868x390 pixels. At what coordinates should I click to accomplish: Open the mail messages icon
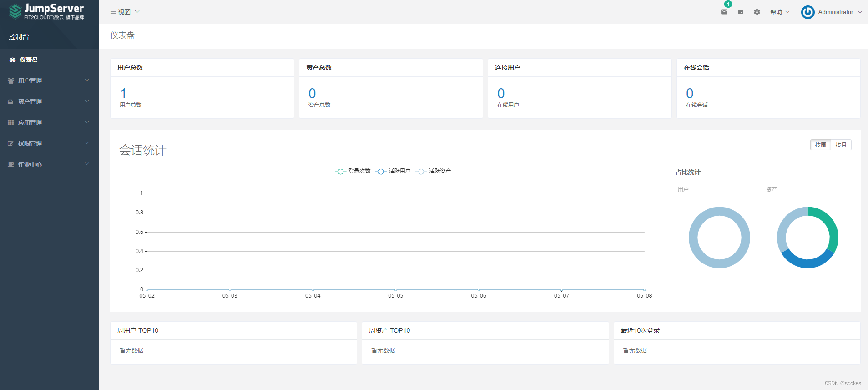(724, 12)
